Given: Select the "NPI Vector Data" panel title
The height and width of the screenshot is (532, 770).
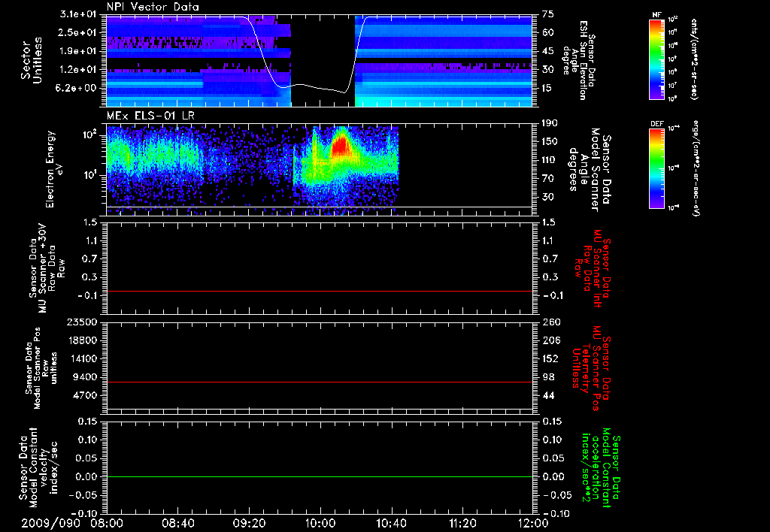Looking at the screenshot, I should 153,7.
